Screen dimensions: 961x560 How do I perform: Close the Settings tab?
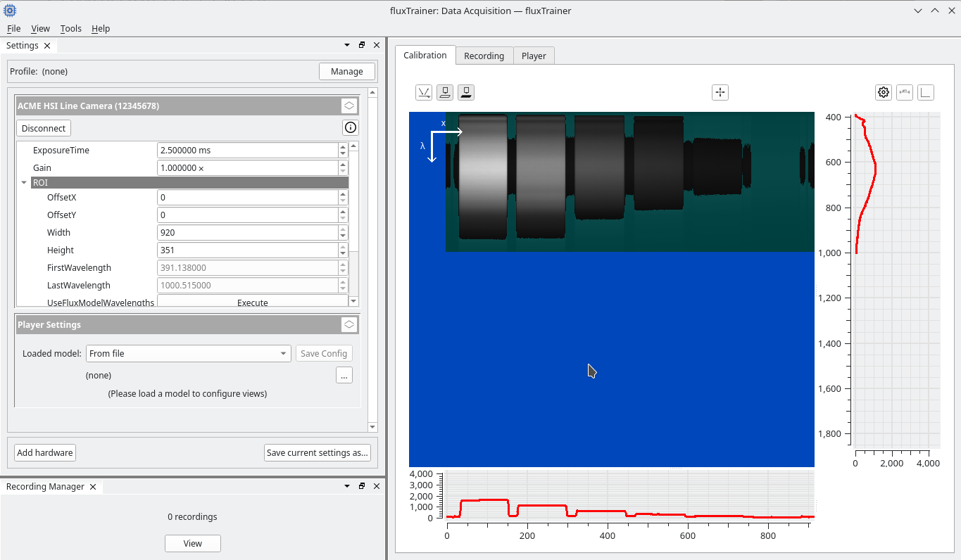click(x=47, y=46)
